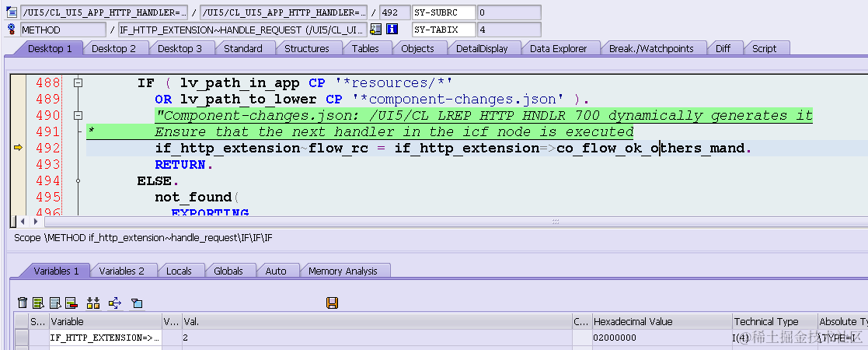The width and height of the screenshot is (868, 350).
Task: Open the Tables tab
Action: tap(365, 49)
